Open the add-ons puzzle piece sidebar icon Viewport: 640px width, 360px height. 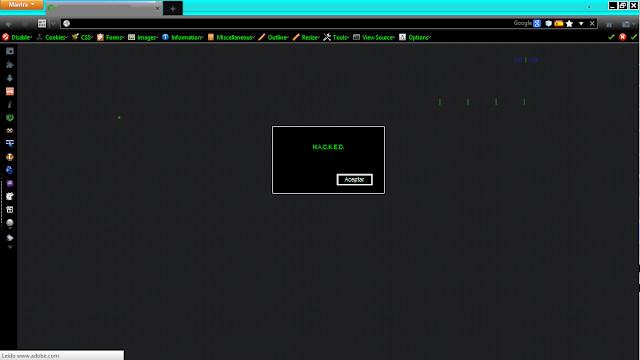10,64
